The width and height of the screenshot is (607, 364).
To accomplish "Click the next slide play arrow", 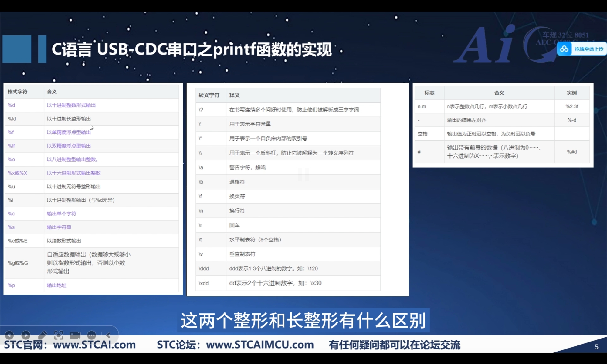I will (x=26, y=335).
